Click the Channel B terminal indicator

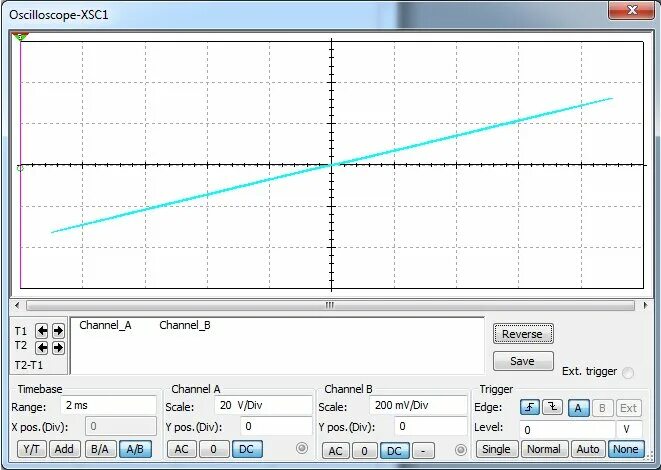click(x=461, y=450)
